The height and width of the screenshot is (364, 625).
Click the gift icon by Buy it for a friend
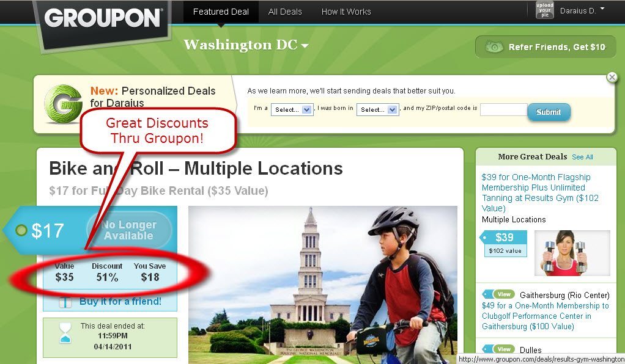coord(65,302)
